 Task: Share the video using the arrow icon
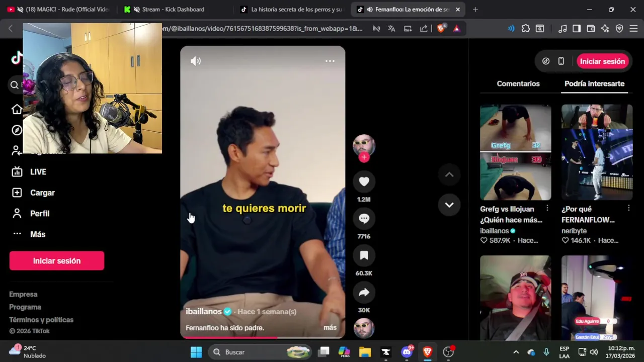364,293
